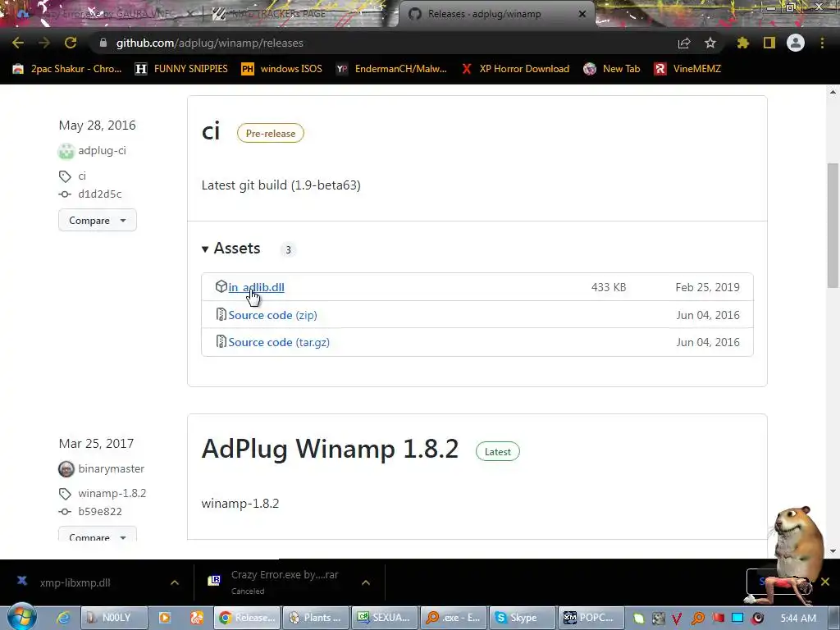This screenshot has width=840, height=630.
Task: Click the winamp-1.8.2 tag link
Action: point(112,493)
